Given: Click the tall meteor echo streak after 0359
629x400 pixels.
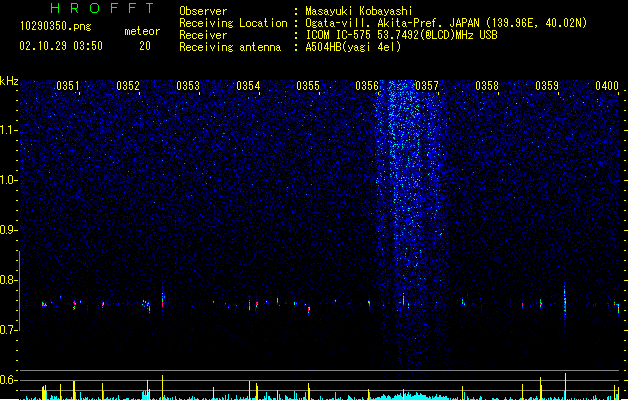Looking at the screenshot, I should coord(565,303).
